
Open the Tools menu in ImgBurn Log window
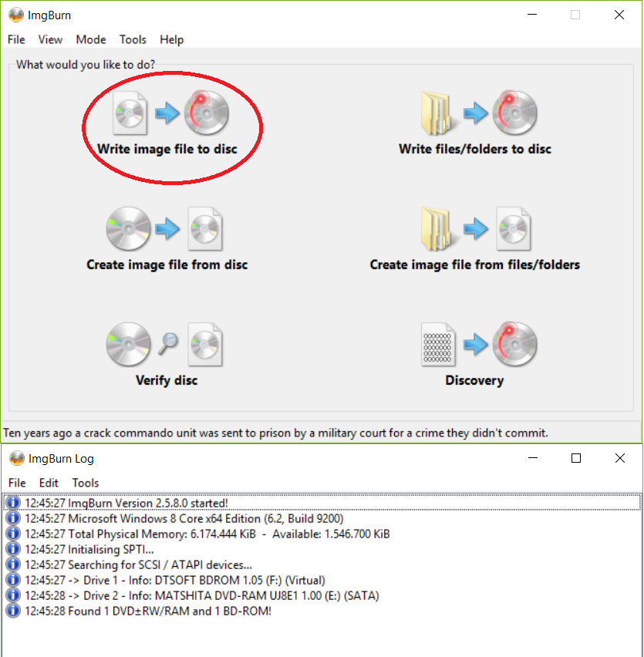pyautogui.click(x=86, y=483)
